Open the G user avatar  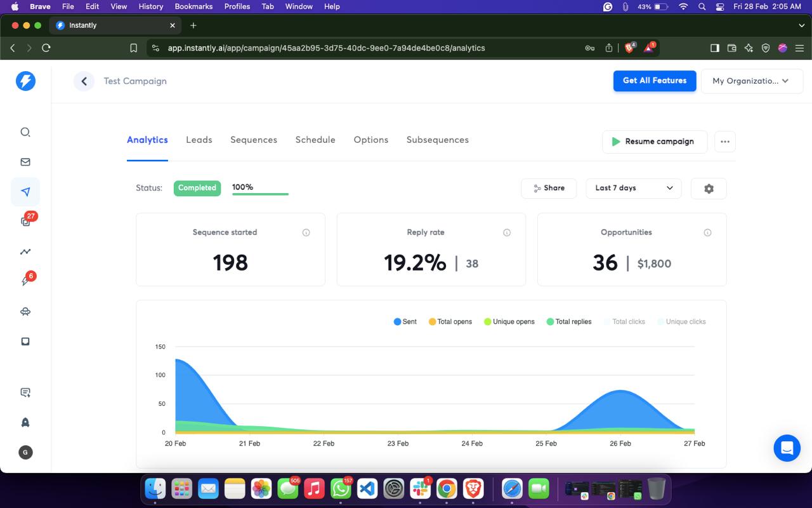coord(25,452)
